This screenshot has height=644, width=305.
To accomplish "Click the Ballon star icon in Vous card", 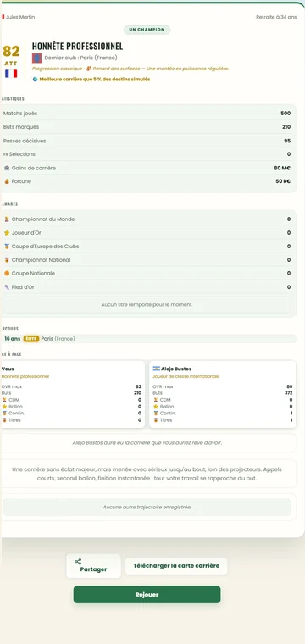I will pos(4,407).
